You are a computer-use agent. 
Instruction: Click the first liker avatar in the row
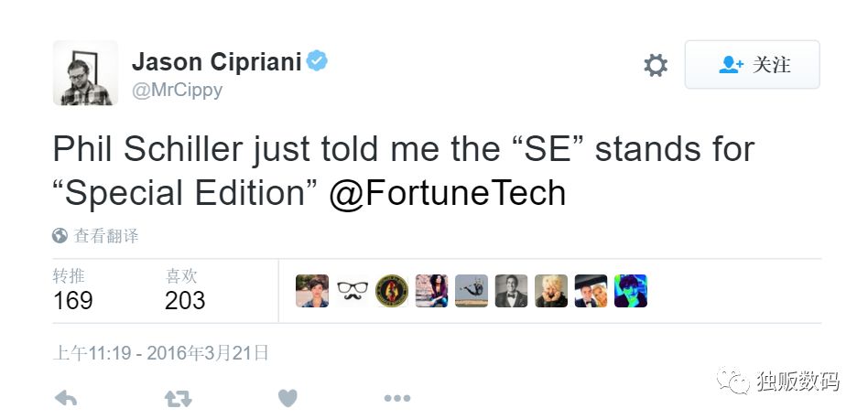[312, 291]
